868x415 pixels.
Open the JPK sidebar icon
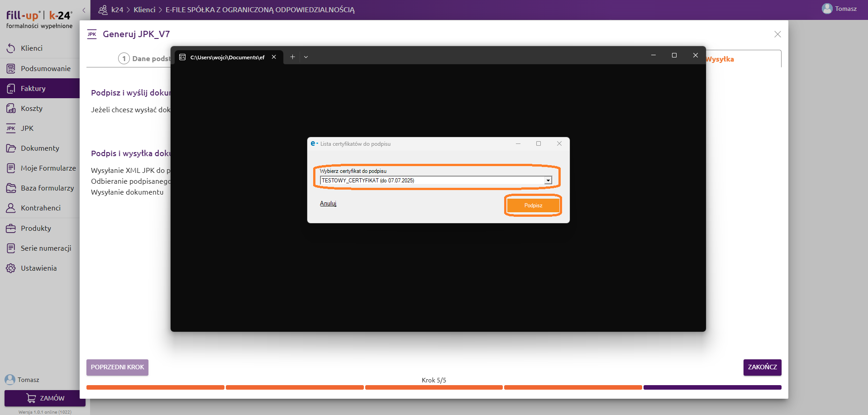pos(11,129)
